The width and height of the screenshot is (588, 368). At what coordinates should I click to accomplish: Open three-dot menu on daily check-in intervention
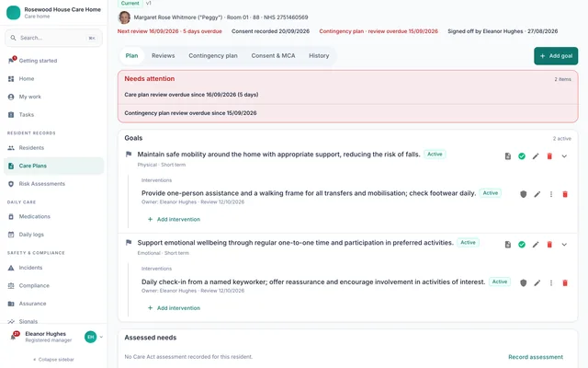(551, 282)
